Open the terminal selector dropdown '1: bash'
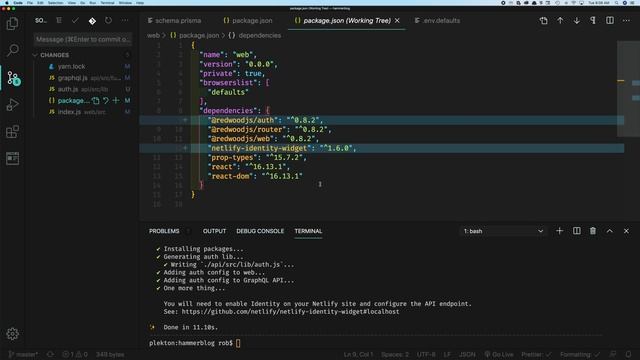 (503, 231)
